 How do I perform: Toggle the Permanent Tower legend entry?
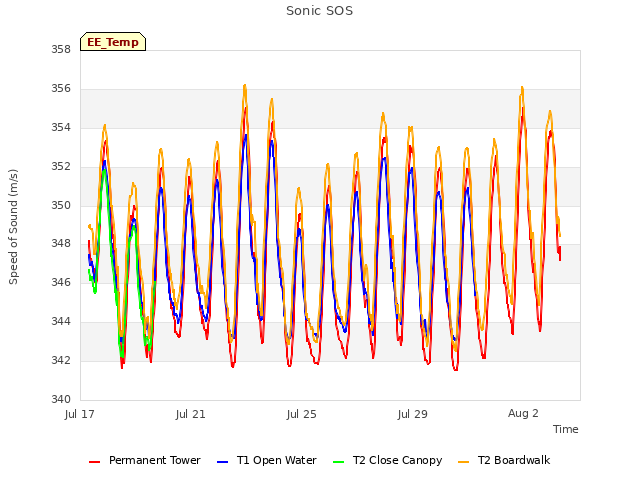coord(145,460)
